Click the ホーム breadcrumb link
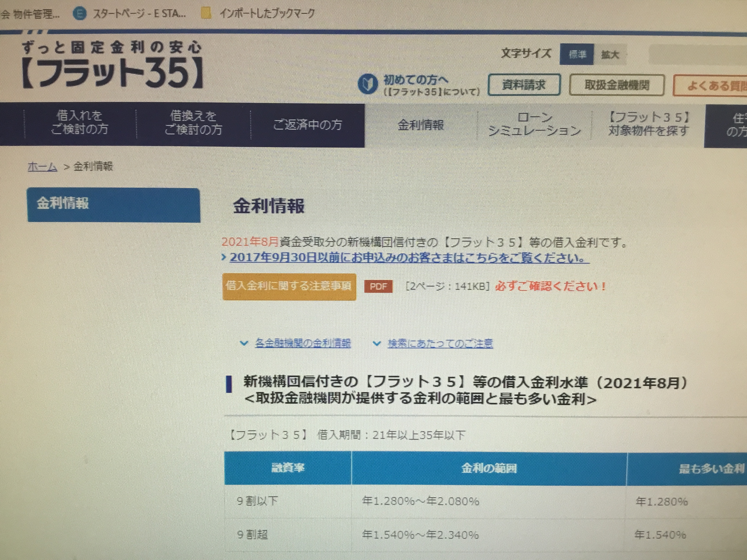 click(43, 166)
